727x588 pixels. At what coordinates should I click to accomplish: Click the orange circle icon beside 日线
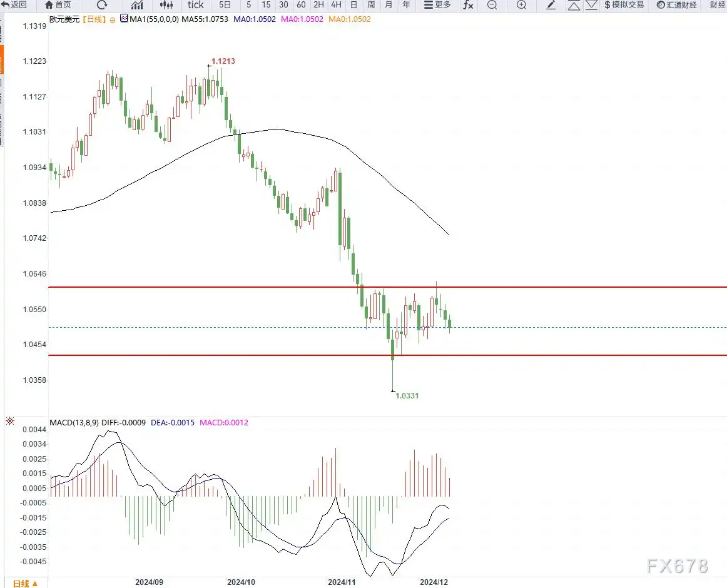tap(113, 20)
